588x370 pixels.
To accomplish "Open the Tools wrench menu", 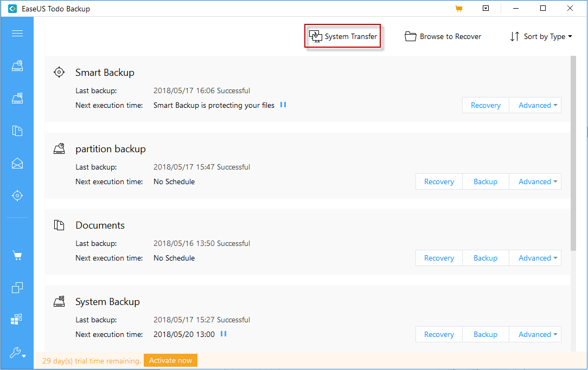I will 17,353.
